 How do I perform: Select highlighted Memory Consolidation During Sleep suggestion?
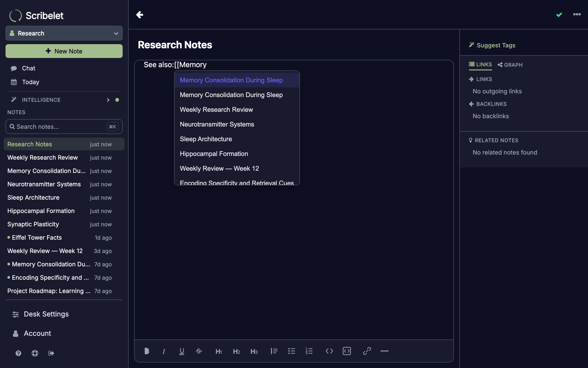pyautogui.click(x=237, y=80)
